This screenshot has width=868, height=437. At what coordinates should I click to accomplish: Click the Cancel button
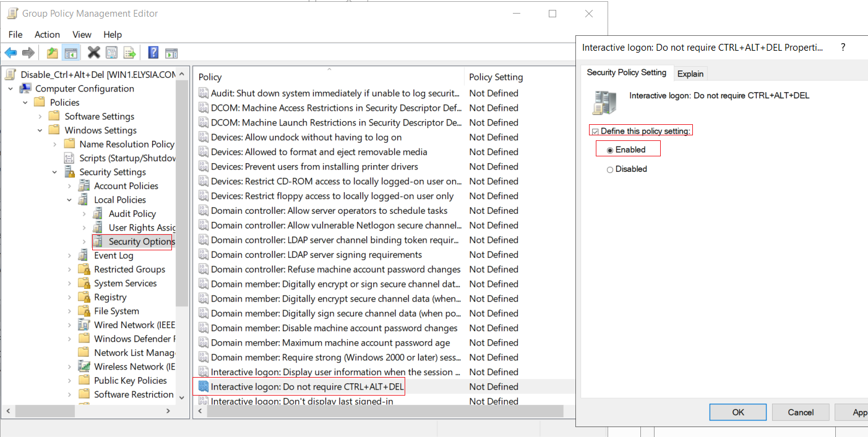(801, 412)
